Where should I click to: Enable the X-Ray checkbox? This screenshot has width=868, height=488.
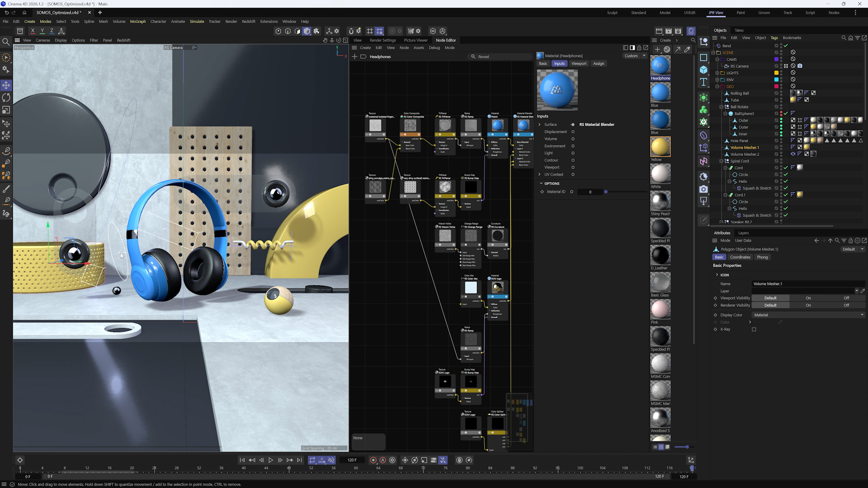(754, 329)
